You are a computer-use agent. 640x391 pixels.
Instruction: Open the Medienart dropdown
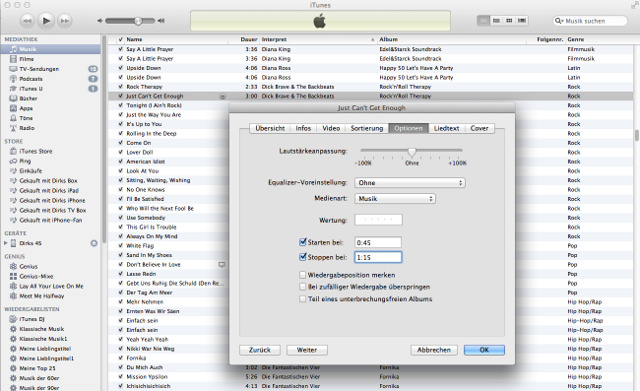pyautogui.click(x=395, y=198)
